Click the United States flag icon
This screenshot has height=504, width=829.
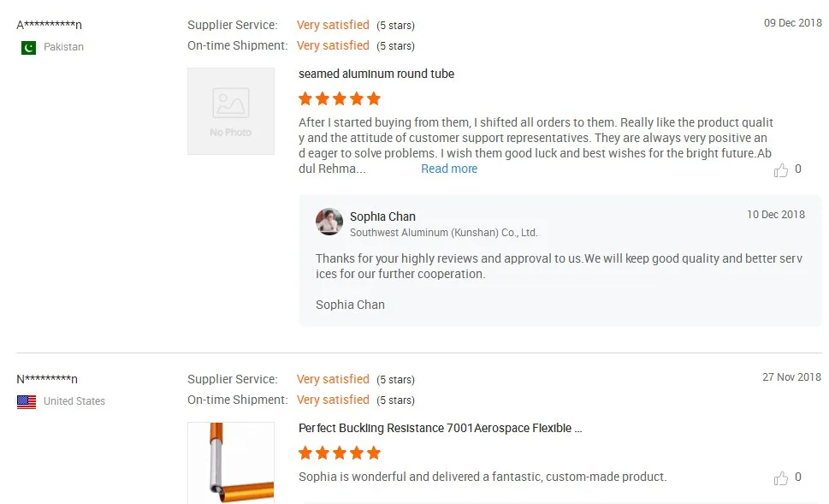(x=27, y=401)
